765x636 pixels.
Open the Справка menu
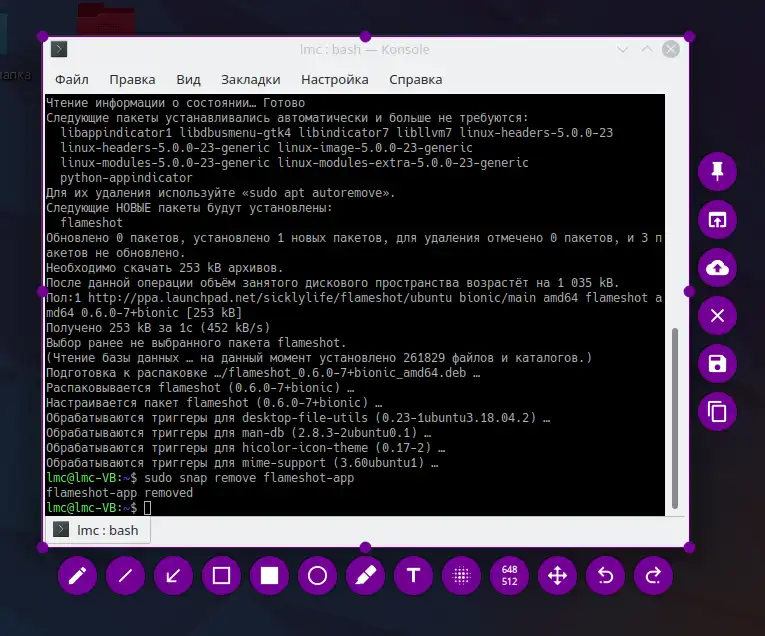coord(416,80)
